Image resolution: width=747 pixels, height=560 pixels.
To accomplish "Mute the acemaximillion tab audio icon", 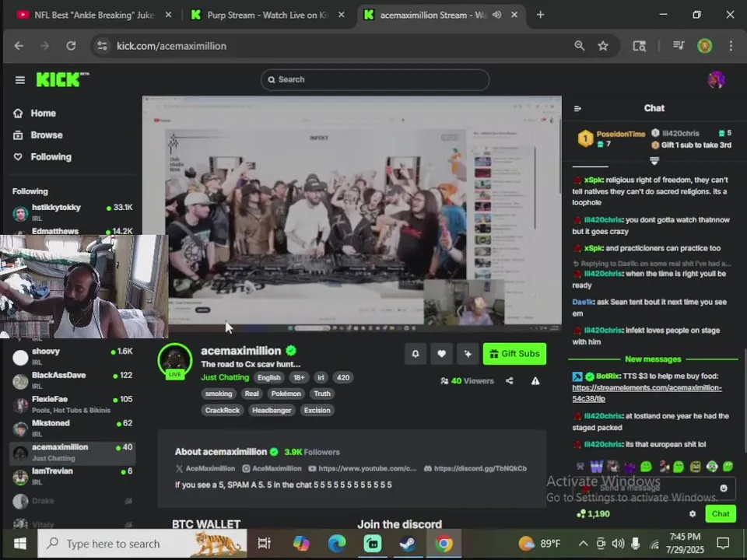I will tap(497, 16).
